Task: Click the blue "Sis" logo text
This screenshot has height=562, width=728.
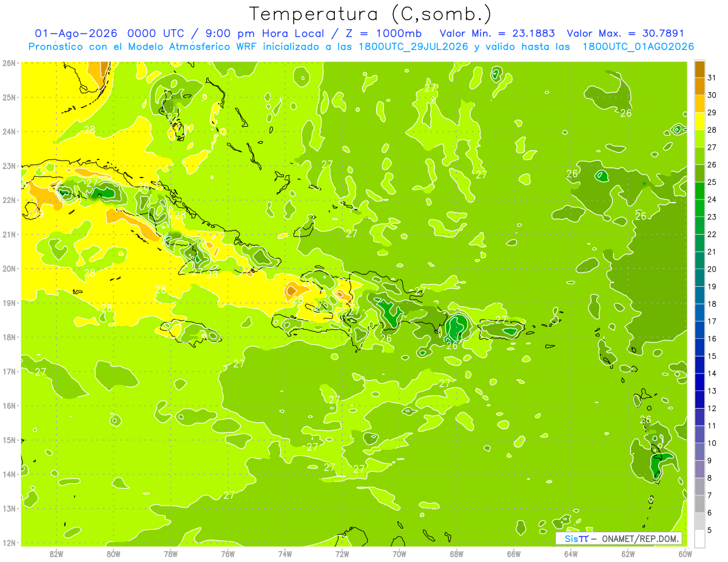Action: point(571,538)
